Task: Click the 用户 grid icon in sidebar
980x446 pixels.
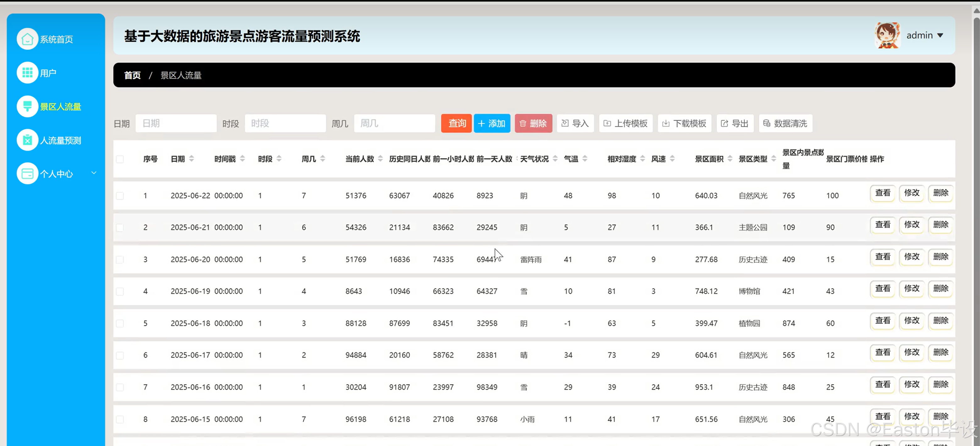Action: [27, 72]
